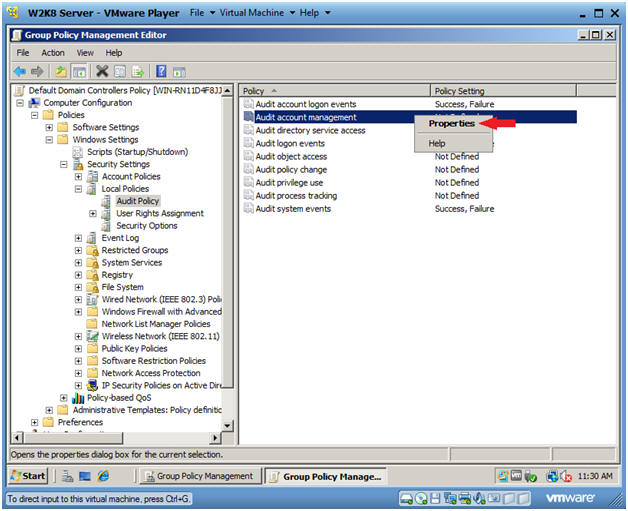
Task: Click the VMware network adapter device icon
Action: [450, 499]
